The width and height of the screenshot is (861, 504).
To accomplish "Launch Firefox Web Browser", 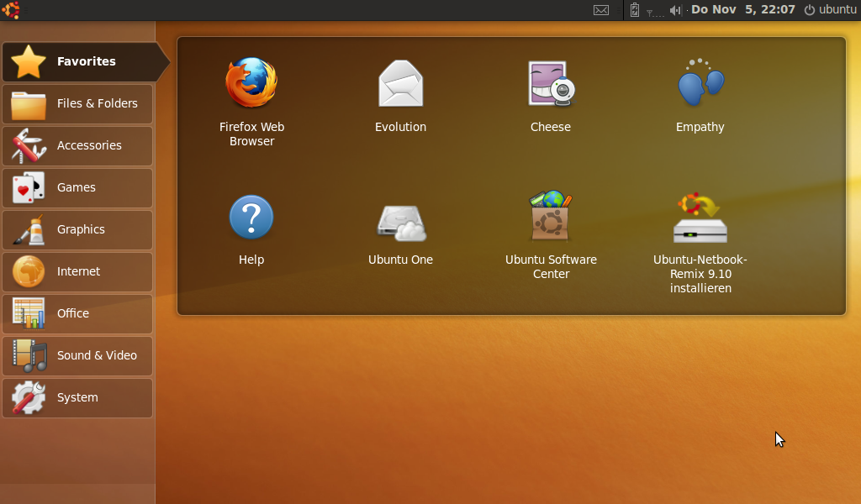I will coord(251,102).
